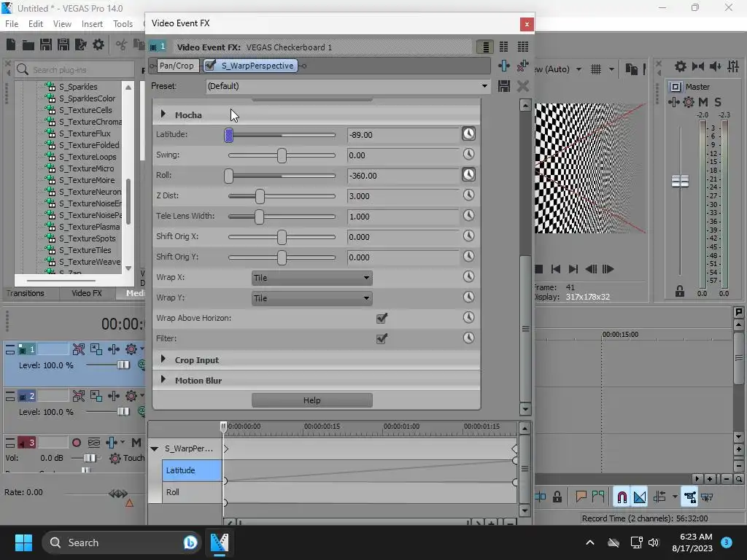Open the Wrap Y Tile dropdown
Image resolution: width=747 pixels, height=560 pixels.
[312, 298]
